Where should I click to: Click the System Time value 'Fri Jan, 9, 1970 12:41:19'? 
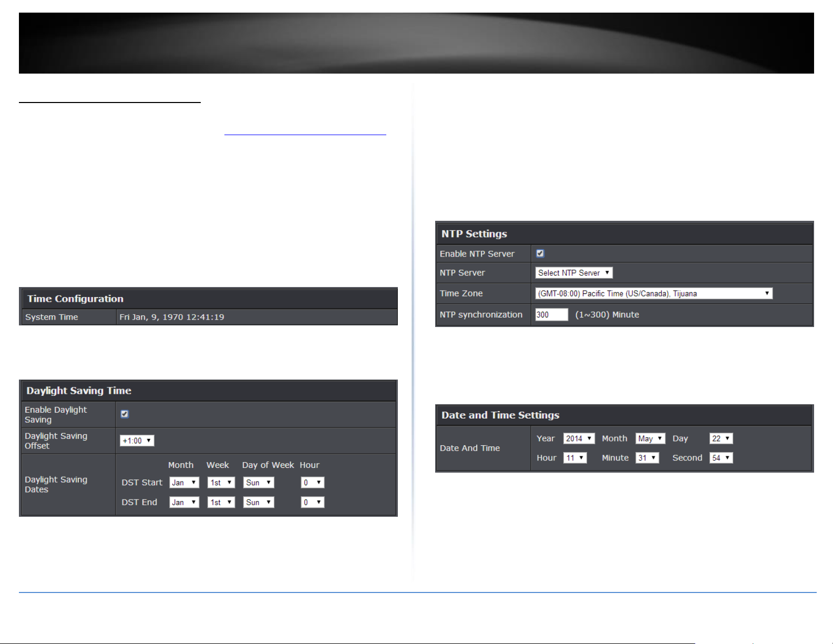pos(172,317)
